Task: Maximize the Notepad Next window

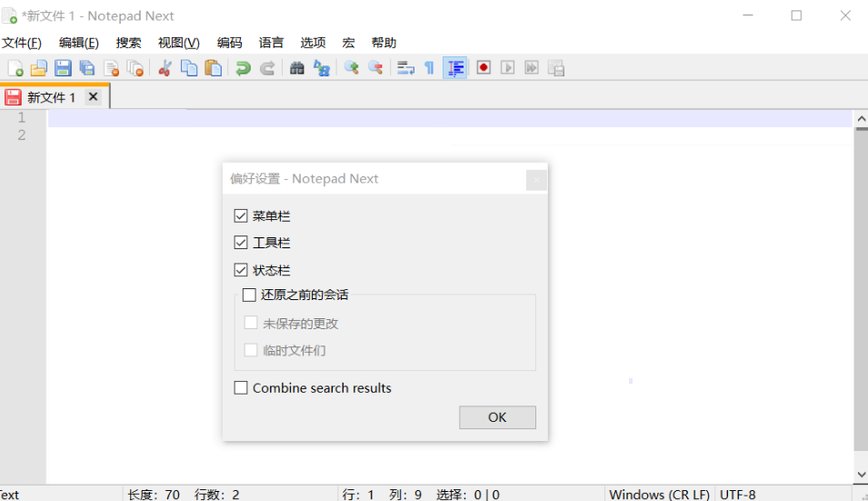Action: coord(796,15)
